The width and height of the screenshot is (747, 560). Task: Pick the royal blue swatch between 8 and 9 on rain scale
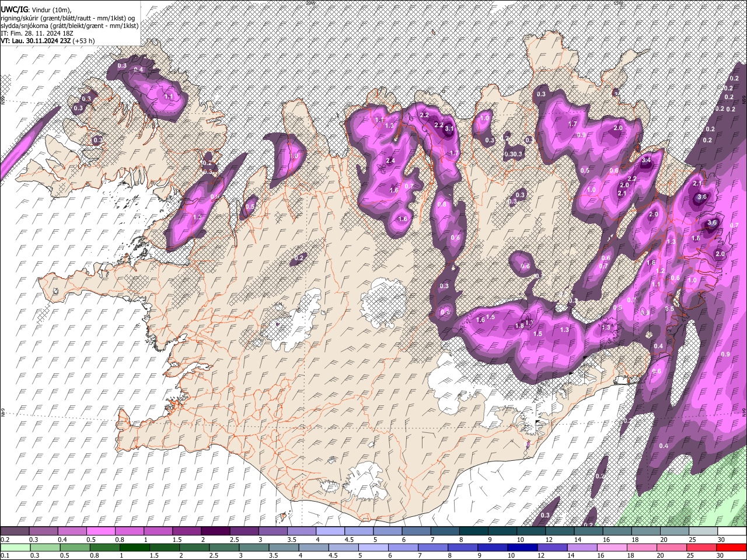[463, 547]
